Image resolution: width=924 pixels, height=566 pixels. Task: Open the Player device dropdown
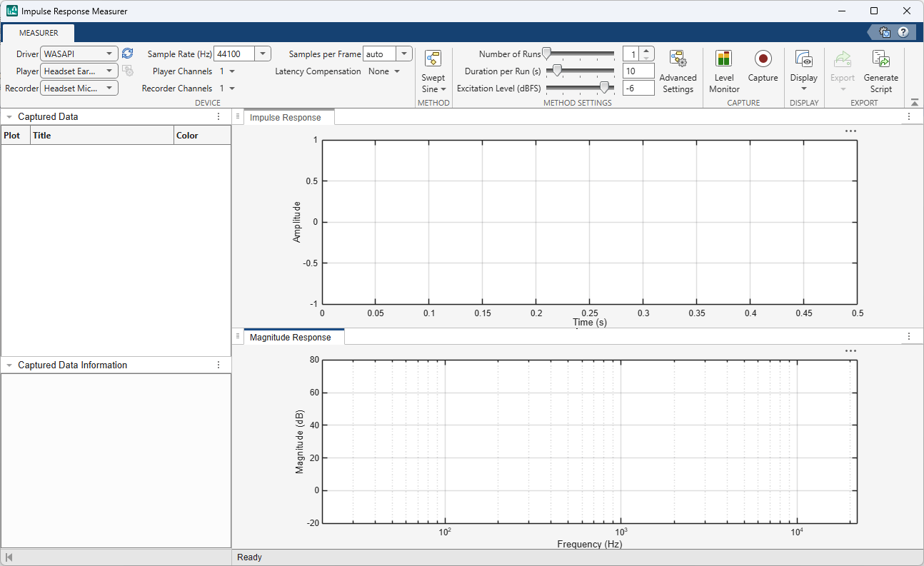[x=79, y=71]
